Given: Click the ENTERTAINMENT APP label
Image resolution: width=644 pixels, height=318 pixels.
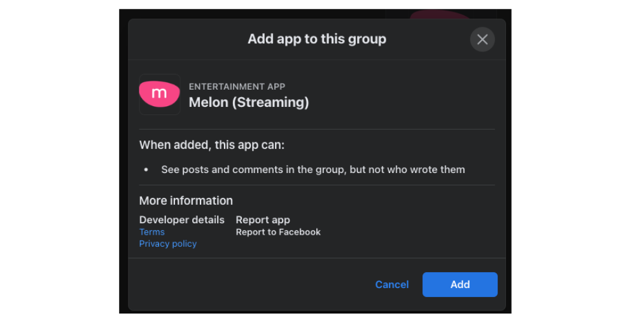Looking at the screenshot, I should coord(237,86).
